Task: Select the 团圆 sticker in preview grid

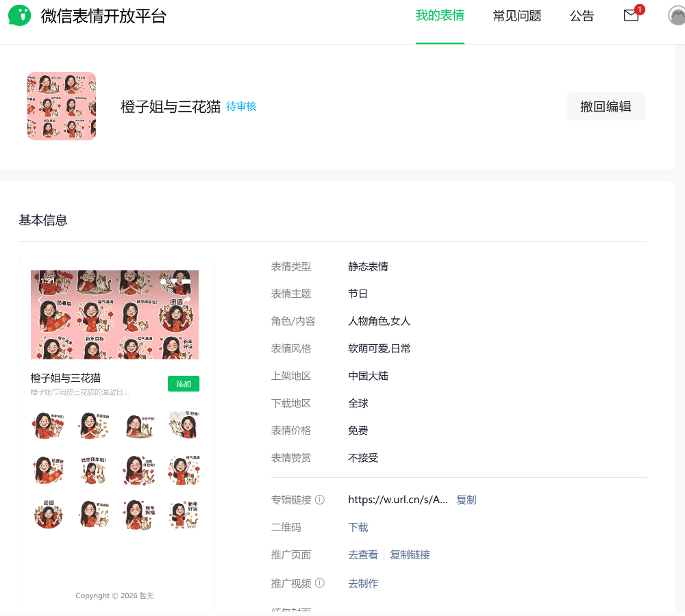Action: 49,514
